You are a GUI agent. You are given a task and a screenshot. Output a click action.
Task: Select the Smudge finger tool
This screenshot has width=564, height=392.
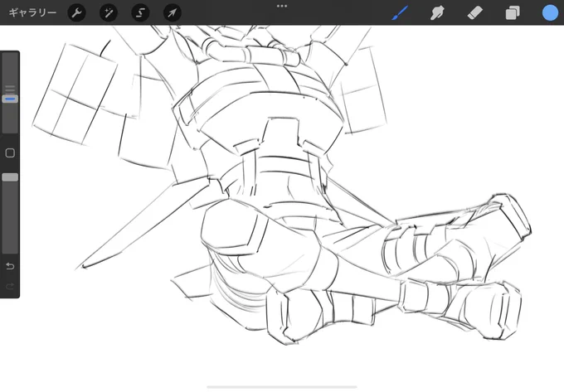coord(437,13)
